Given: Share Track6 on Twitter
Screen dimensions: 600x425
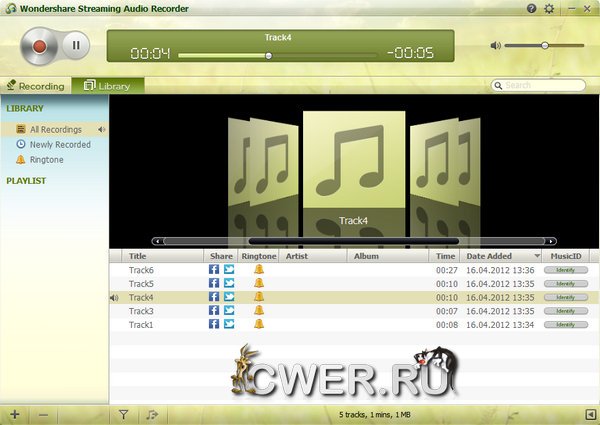Looking at the screenshot, I should tap(229, 269).
